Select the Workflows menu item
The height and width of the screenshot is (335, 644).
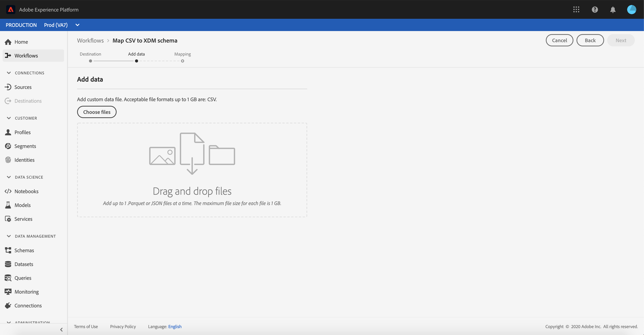point(26,56)
